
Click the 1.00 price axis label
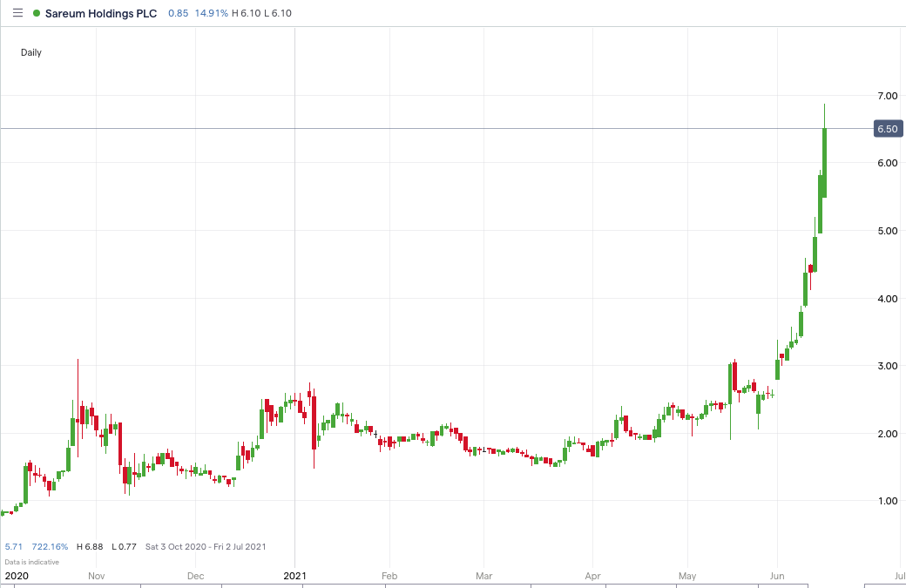coord(888,501)
